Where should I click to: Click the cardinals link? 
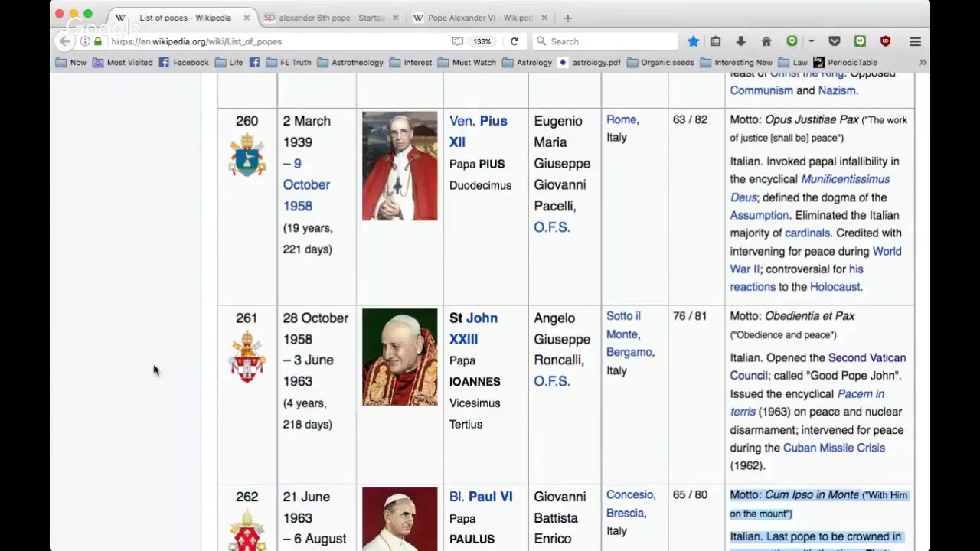point(807,233)
